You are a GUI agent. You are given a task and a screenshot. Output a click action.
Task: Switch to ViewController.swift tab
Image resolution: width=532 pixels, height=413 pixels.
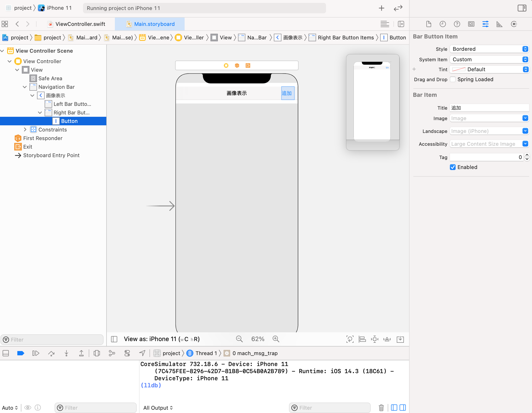(x=80, y=24)
